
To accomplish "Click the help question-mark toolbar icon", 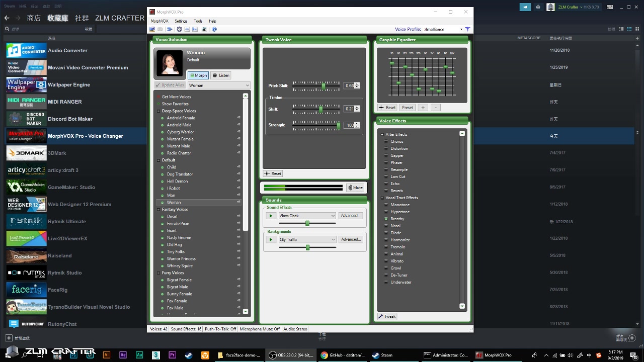I will [x=214, y=29].
